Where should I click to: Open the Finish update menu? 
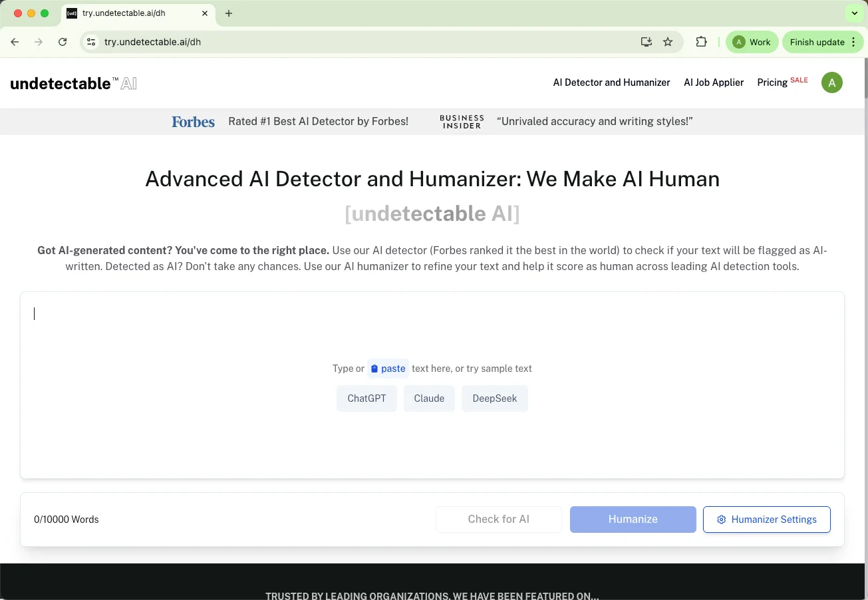[817, 41]
